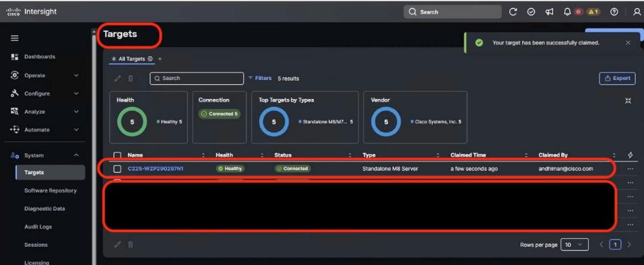Open row actions for C225-WZP290297N1
The width and height of the screenshot is (644, 265).
(631, 169)
